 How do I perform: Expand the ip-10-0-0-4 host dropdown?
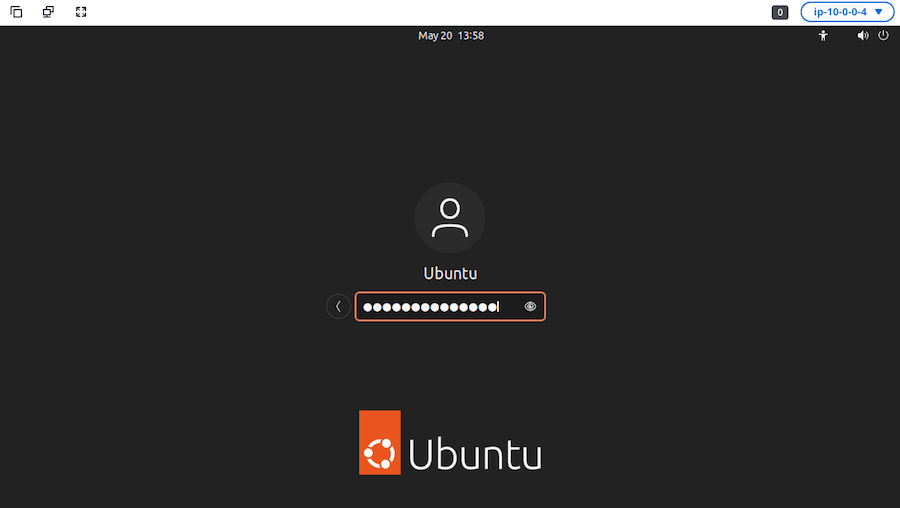847,12
